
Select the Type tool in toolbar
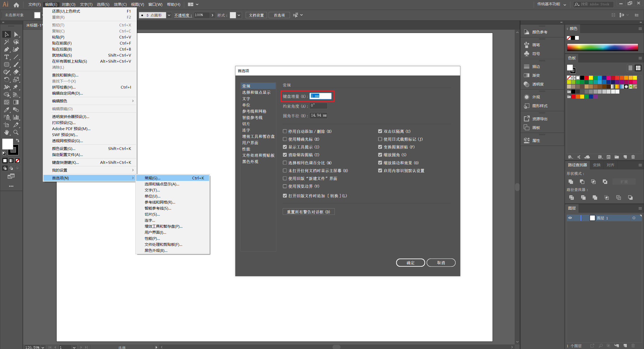[7, 57]
